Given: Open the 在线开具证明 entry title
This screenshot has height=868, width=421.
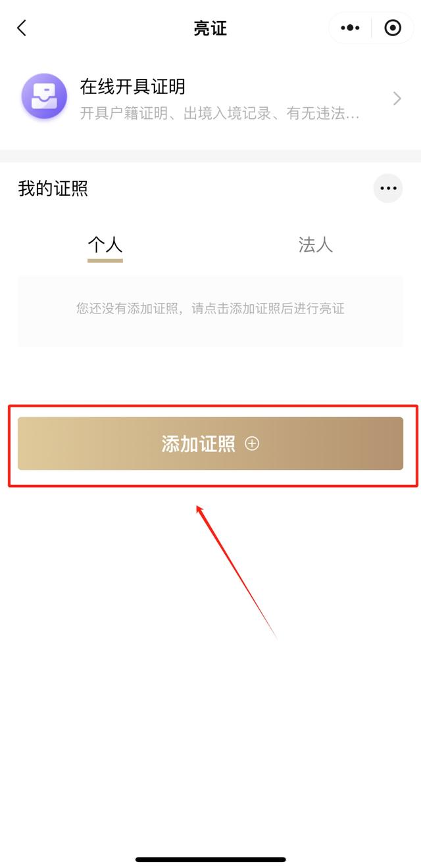Looking at the screenshot, I should tap(132, 86).
